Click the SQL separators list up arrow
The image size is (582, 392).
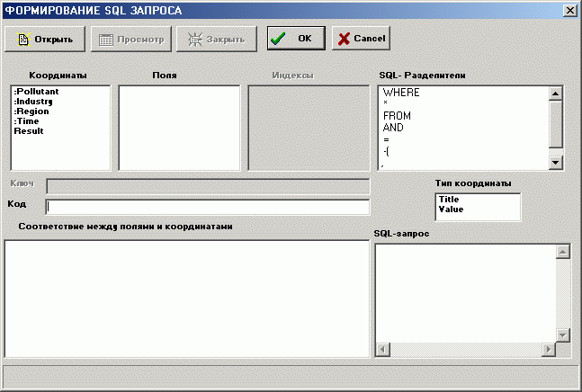tap(555, 94)
